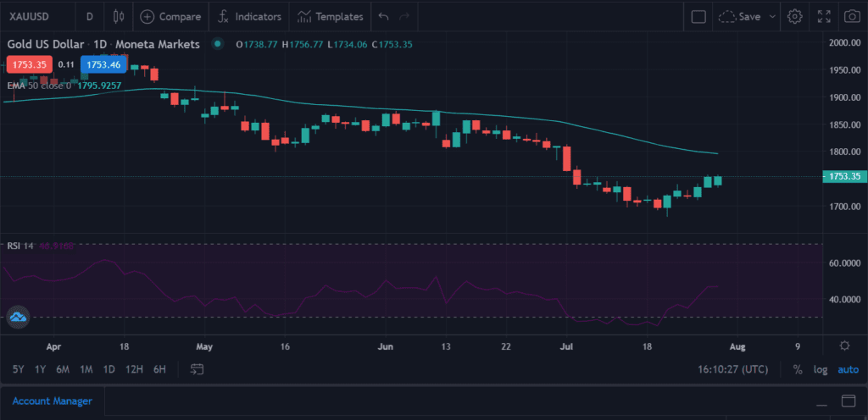Click the blue buy price 1753.46
Image resolution: width=868 pixels, height=420 pixels.
click(103, 64)
